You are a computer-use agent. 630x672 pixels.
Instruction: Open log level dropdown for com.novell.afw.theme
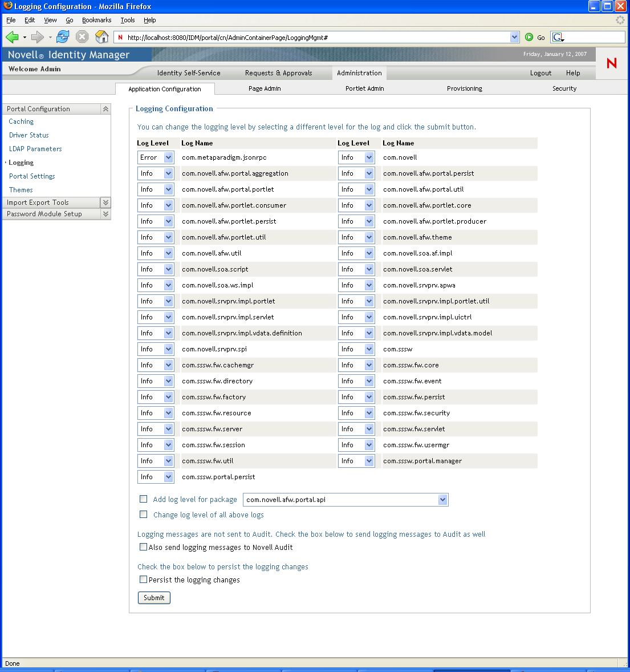click(x=356, y=237)
